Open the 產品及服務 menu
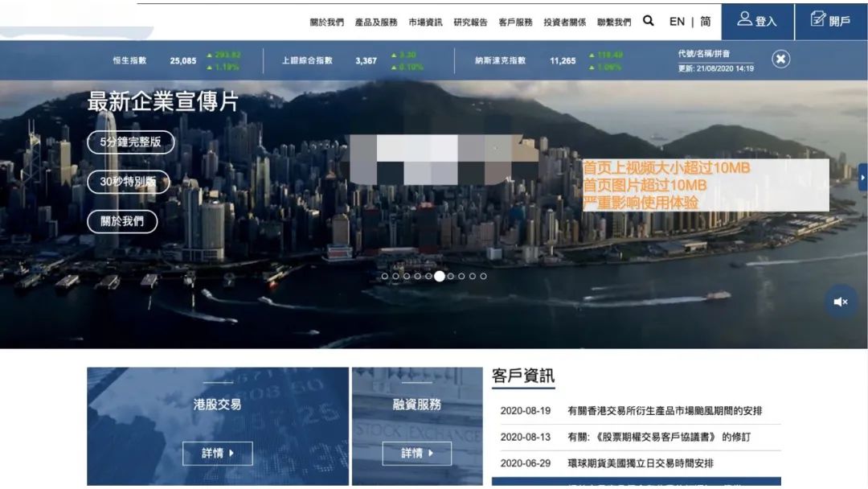Screen dimensions: 868x489 coord(376,23)
